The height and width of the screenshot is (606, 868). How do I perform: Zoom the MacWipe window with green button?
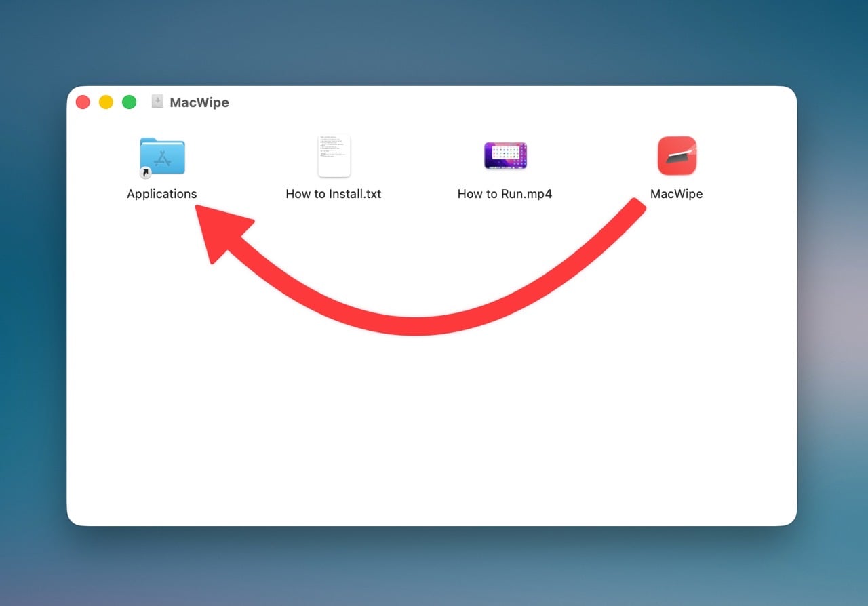[129, 102]
